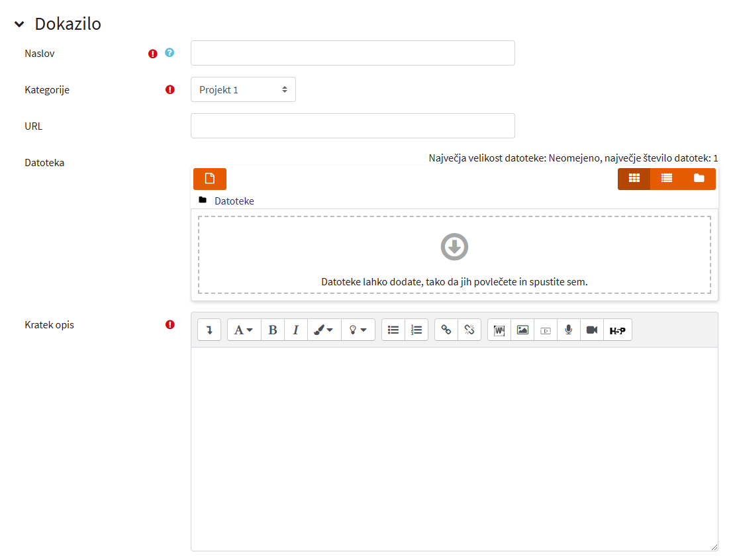Insert a numbered list
Viewport: 733px width, 560px height.
[x=416, y=330]
